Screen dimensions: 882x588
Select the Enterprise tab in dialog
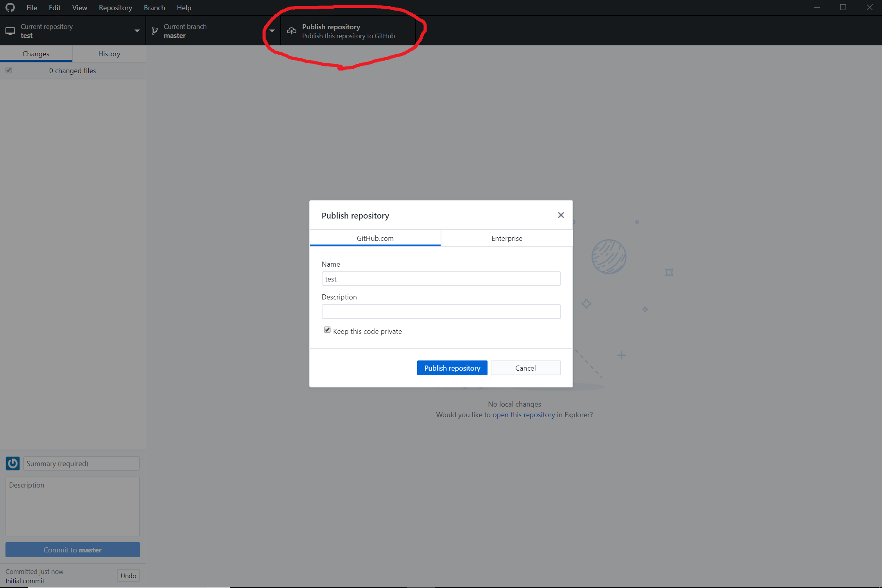pos(507,238)
